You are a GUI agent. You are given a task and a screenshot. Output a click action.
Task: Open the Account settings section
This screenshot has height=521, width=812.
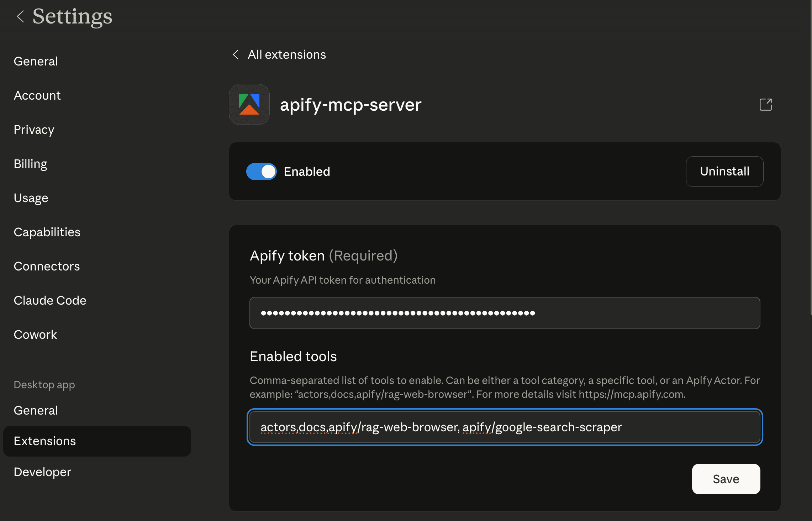pos(37,95)
